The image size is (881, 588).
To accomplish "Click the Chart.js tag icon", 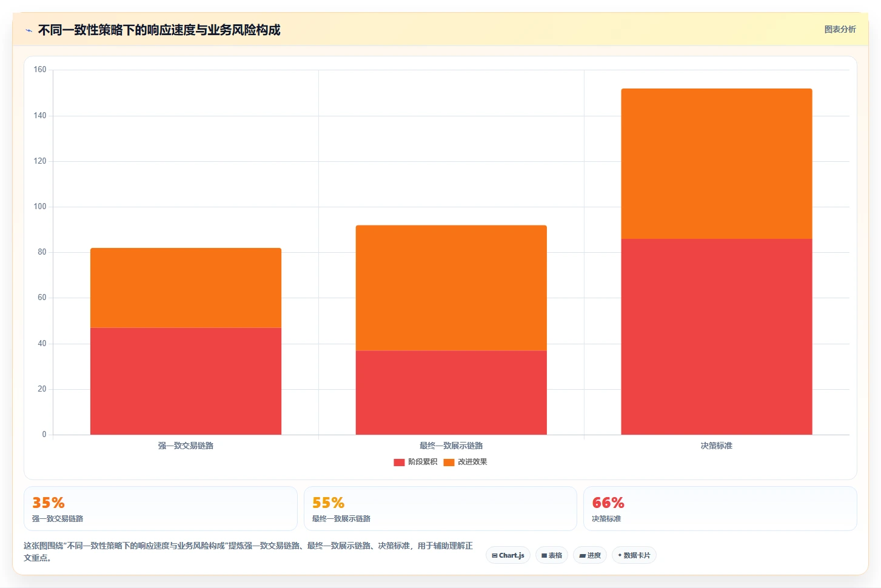I will [495, 555].
